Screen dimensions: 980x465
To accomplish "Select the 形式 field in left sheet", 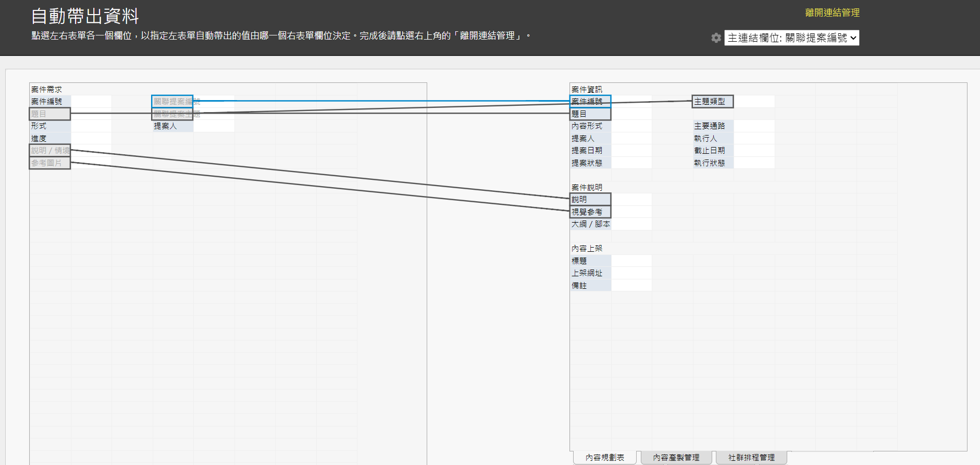I will pos(49,126).
